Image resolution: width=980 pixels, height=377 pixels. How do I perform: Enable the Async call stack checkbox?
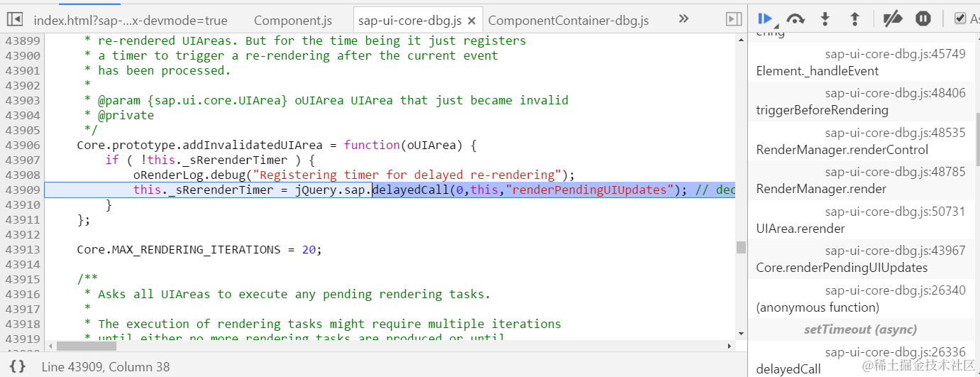[961, 18]
